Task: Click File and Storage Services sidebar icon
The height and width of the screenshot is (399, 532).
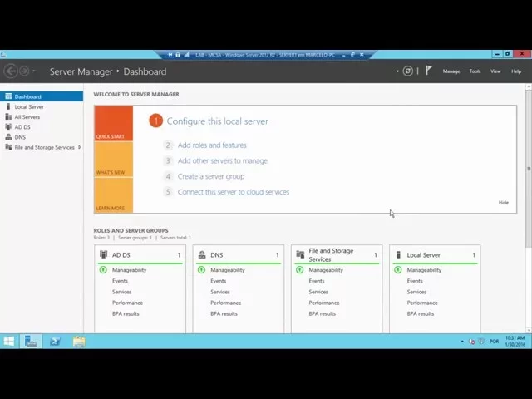Action: click(8, 147)
